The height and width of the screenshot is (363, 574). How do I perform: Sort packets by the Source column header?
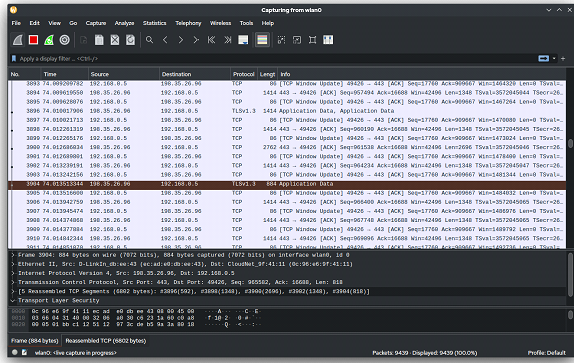click(124, 74)
